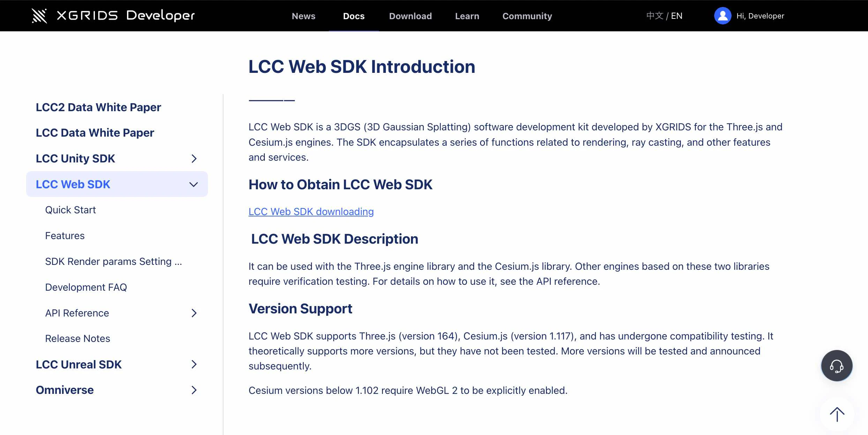This screenshot has width=868, height=435.
Task: Click the Version Support heading
Action: click(x=300, y=309)
